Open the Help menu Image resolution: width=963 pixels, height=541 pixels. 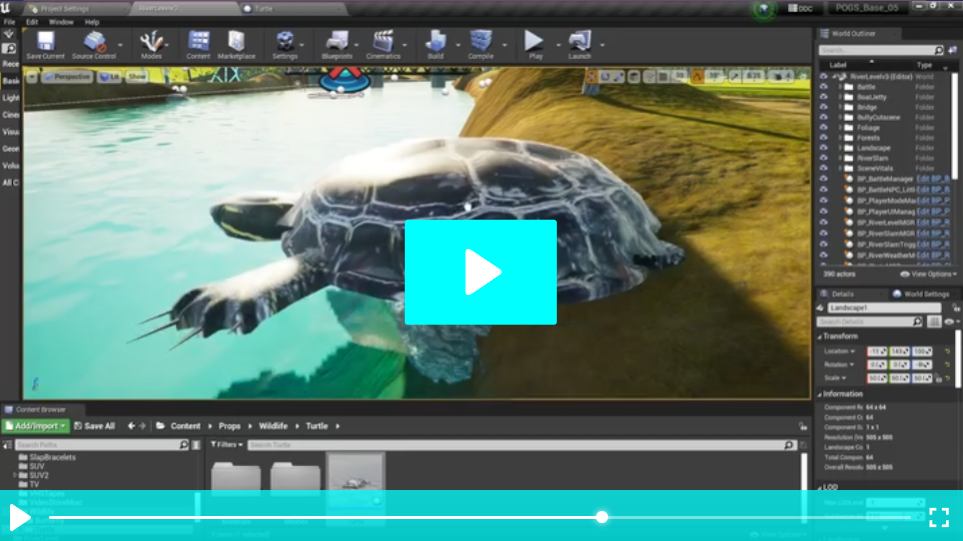tap(92, 22)
